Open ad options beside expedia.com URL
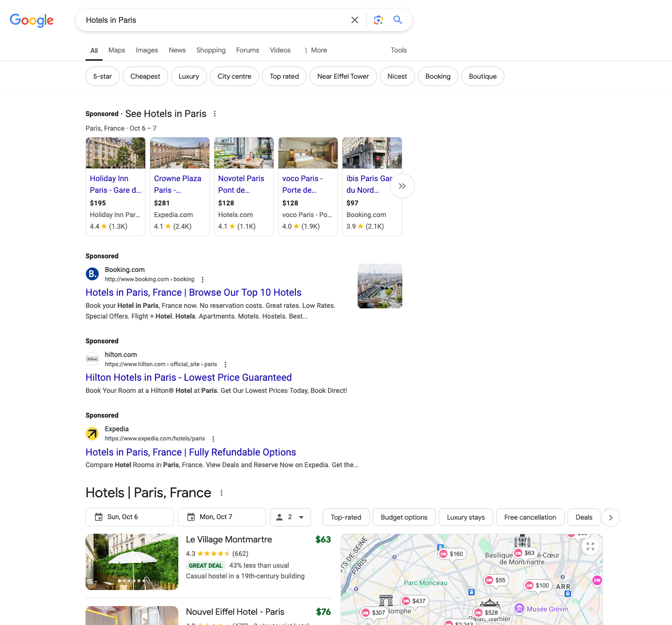This screenshot has height=625, width=672. click(213, 439)
